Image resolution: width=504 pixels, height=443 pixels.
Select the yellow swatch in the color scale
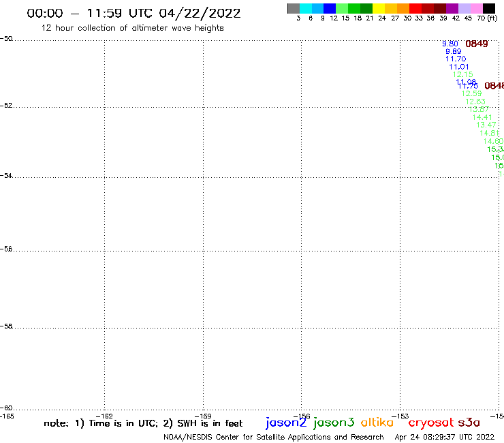click(379, 8)
